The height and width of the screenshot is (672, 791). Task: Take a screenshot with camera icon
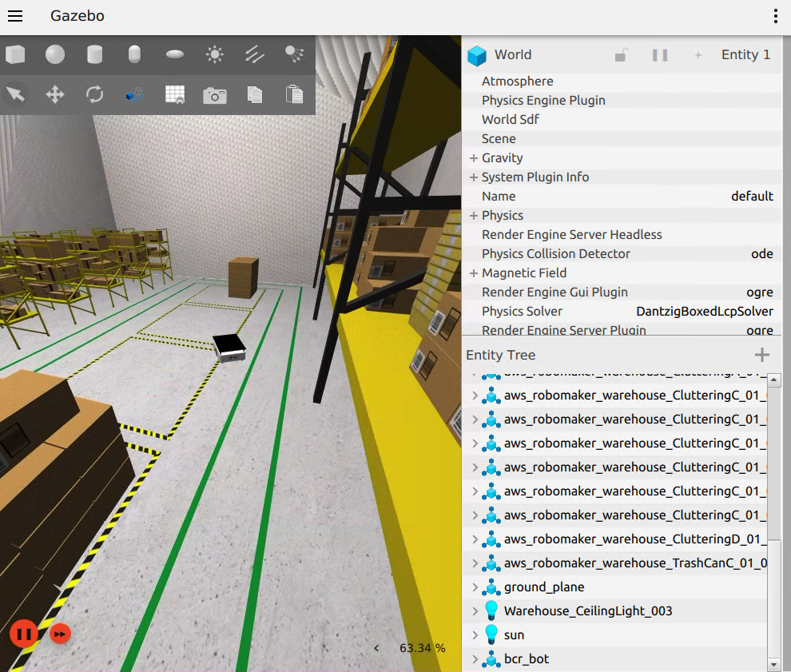tap(215, 95)
